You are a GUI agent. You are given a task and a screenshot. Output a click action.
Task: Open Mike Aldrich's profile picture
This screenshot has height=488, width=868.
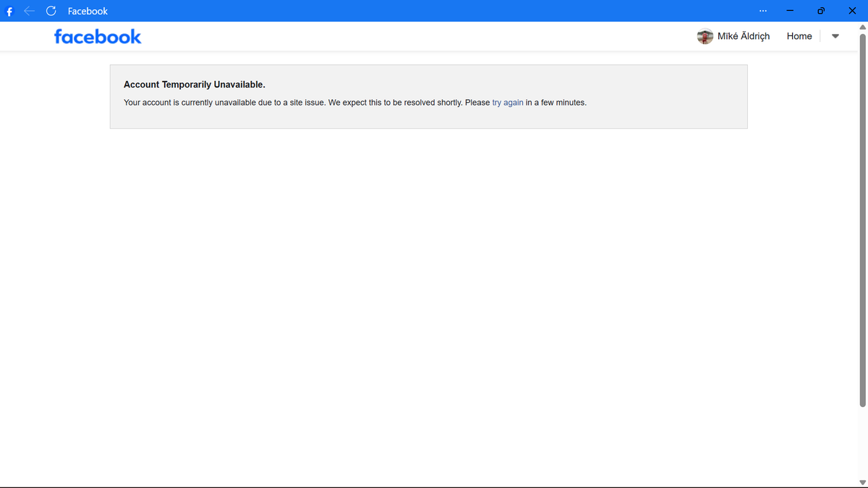click(x=705, y=36)
